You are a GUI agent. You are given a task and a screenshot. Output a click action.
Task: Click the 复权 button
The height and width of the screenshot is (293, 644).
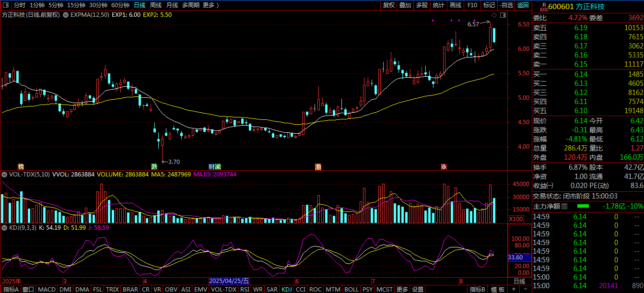click(388, 5)
